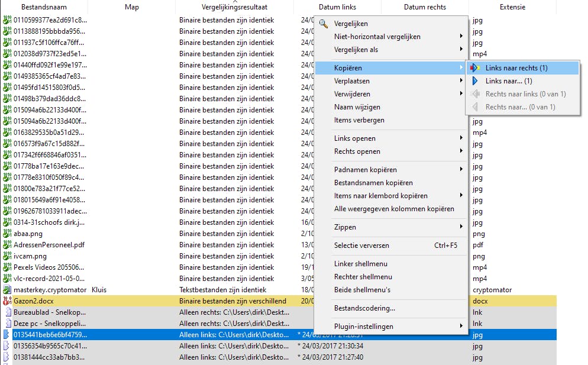
Task: Open the Kopiëren menu entry
Action: pos(392,68)
